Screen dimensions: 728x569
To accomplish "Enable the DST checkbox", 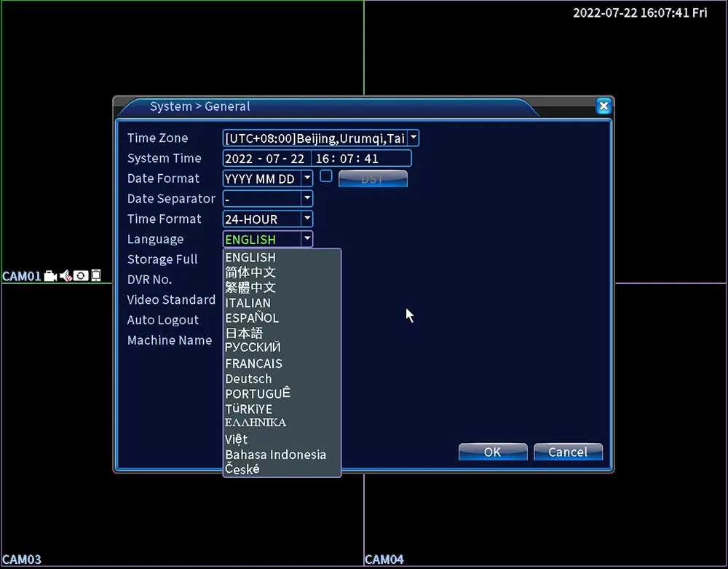I will pyautogui.click(x=326, y=176).
